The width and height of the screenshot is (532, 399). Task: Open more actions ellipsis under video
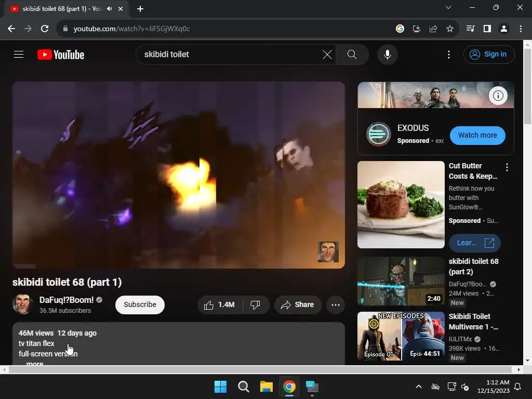[336, 304]
